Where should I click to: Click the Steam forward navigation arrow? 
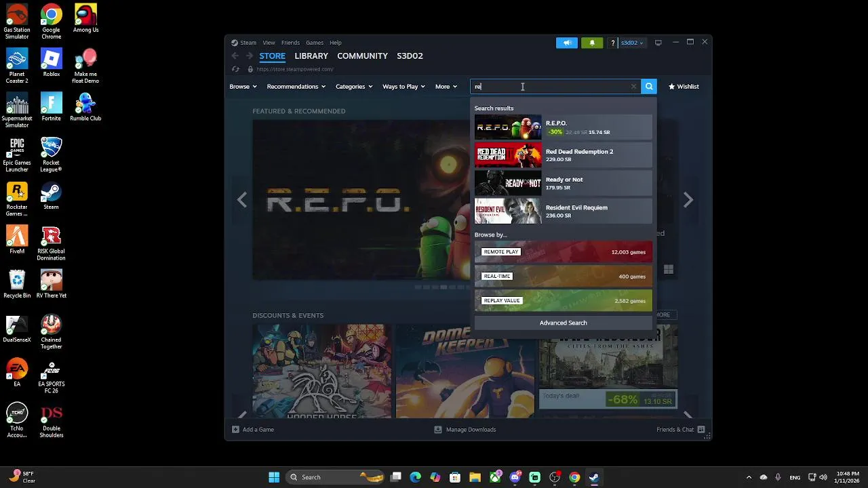pos(250,56)
